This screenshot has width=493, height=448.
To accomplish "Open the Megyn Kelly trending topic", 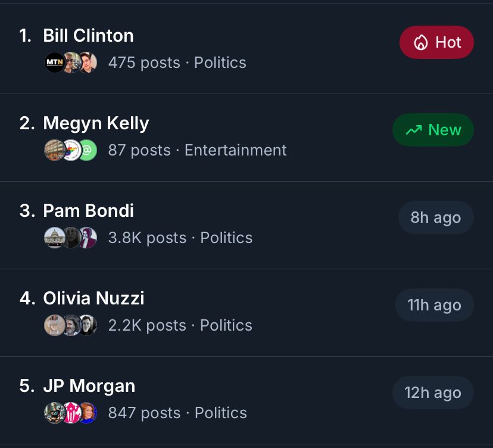I will (96, 123).
